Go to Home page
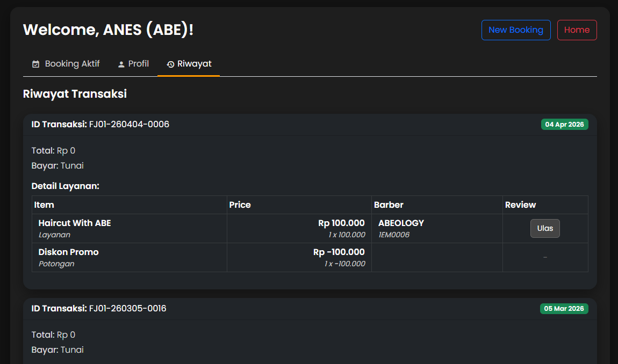 pyautogui.click(x=577, y=30)
